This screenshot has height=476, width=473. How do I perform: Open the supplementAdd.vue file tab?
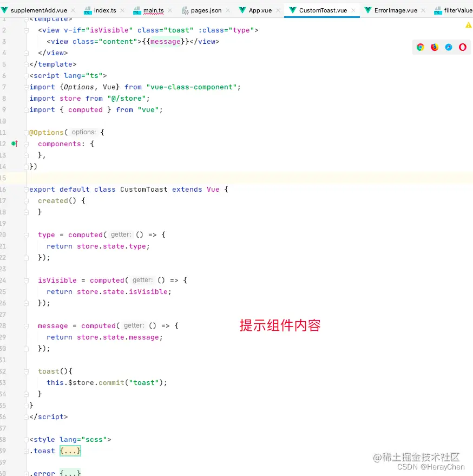tap(38, 9)
